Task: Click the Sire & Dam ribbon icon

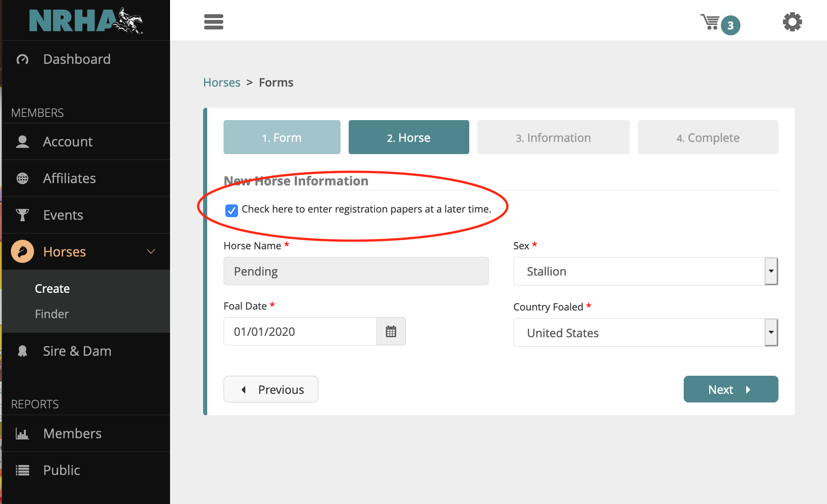Action: tap(22, 351)
